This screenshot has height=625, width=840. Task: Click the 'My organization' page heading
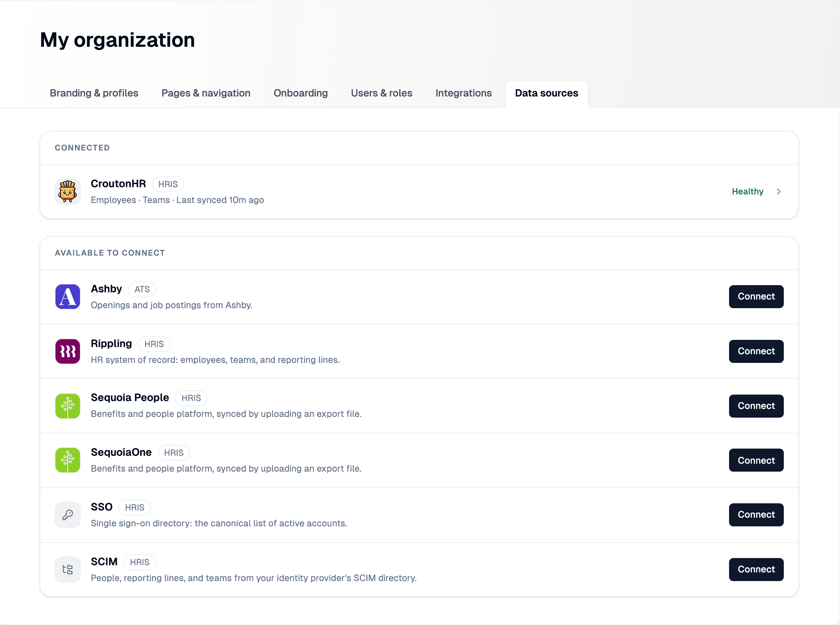pos(117,40)
